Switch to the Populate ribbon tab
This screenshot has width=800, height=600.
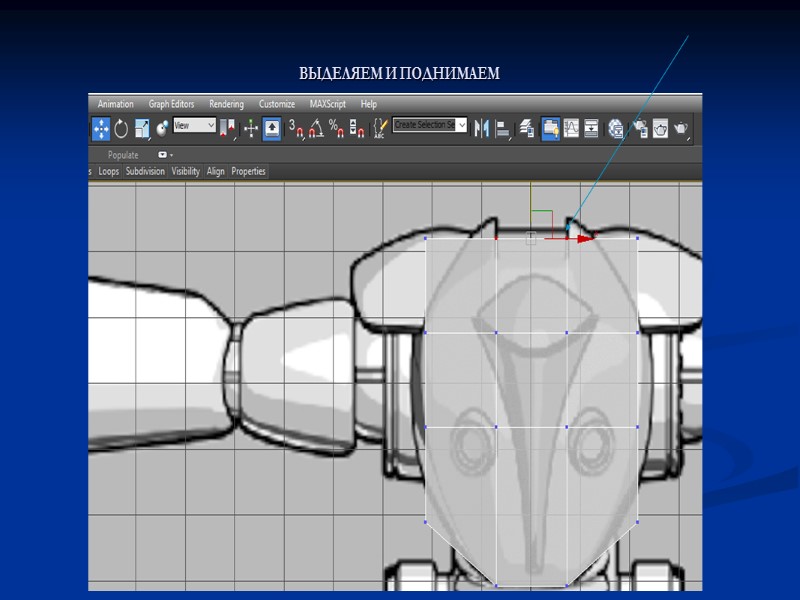click(123, 155)
